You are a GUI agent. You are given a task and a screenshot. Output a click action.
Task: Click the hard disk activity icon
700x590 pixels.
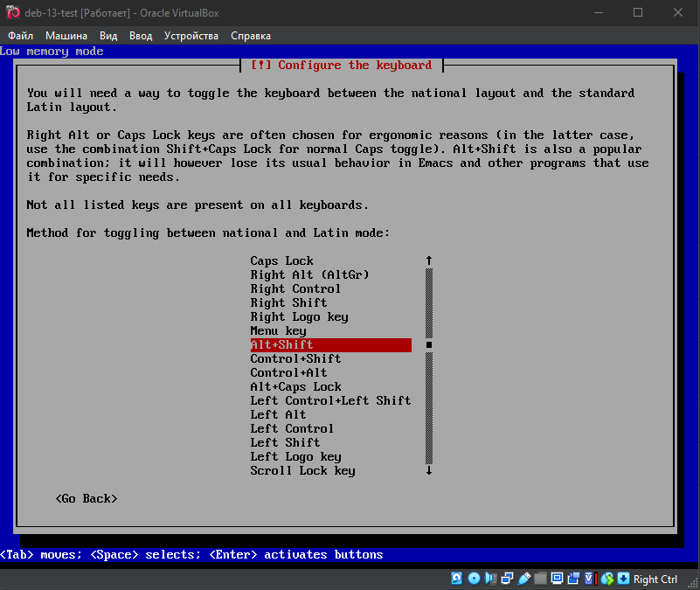(457, 579)
